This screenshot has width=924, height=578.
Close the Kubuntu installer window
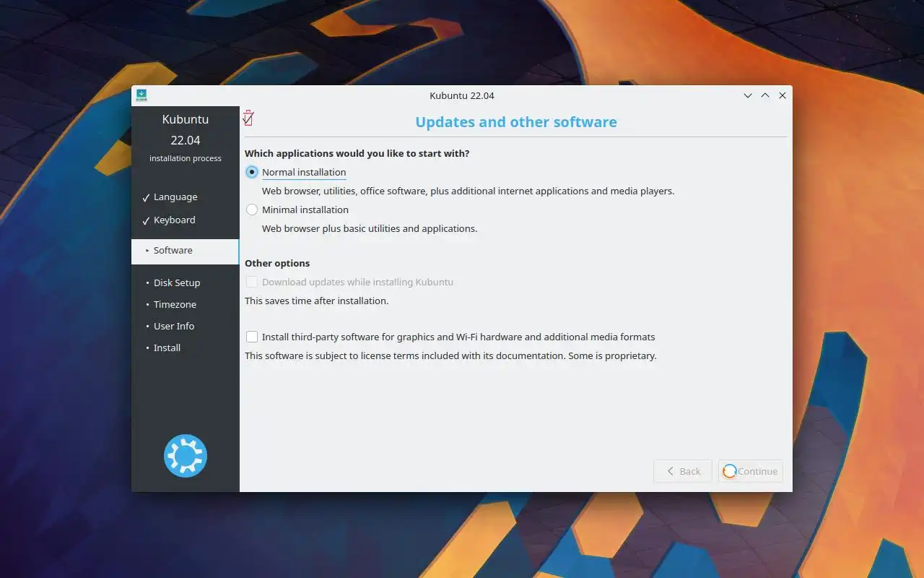point(783,95)
